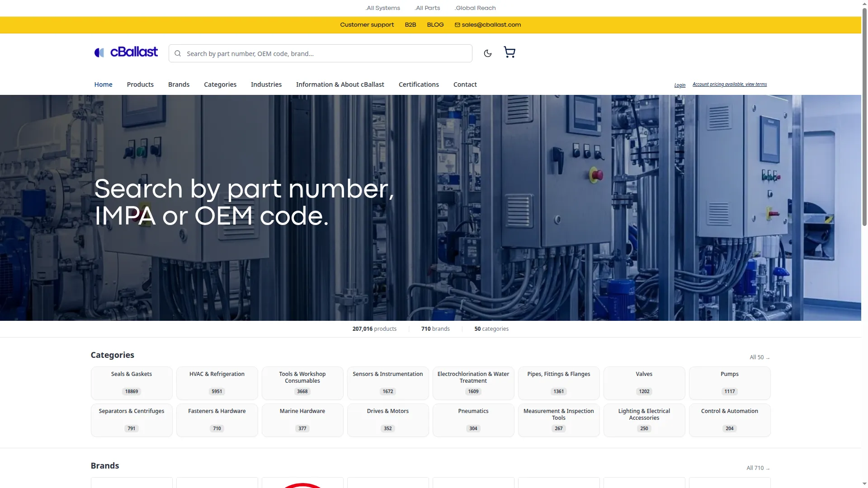This screenshot has height=488, width=868.
Task: Click sales@cballast.com email link
Action: 491,25
